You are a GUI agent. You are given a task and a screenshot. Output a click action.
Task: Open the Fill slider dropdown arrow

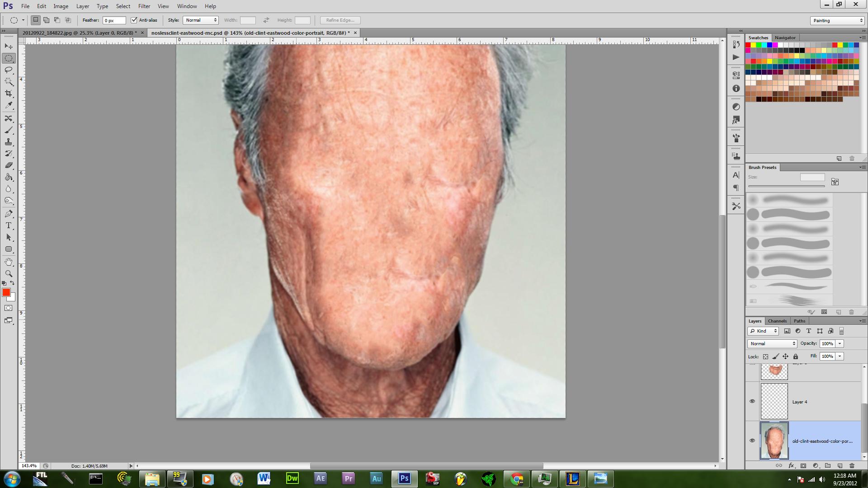[x=840, y=356]
